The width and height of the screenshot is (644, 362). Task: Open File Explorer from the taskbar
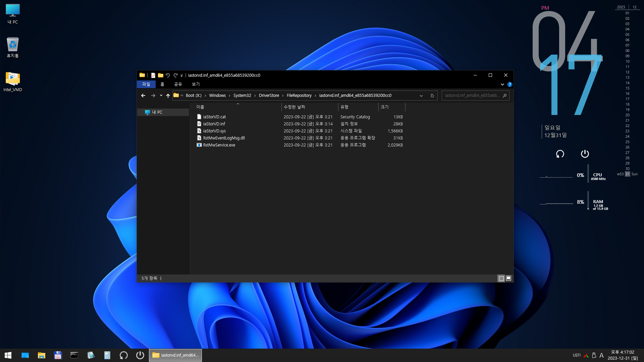tap(42, 355)
